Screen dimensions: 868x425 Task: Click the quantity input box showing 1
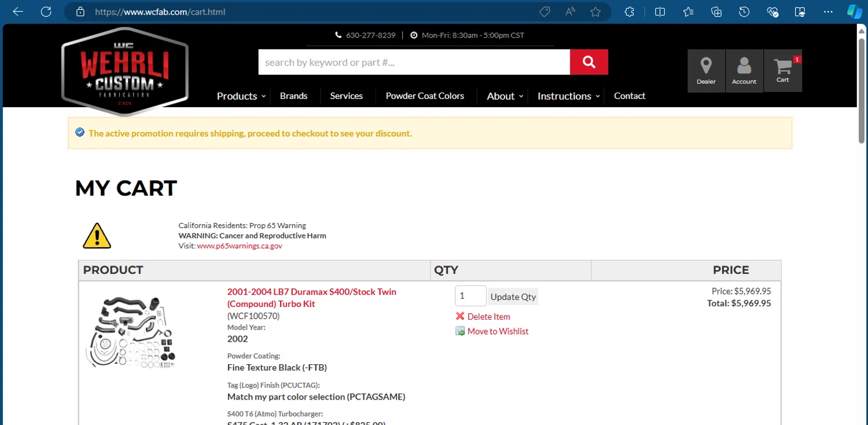470,296
